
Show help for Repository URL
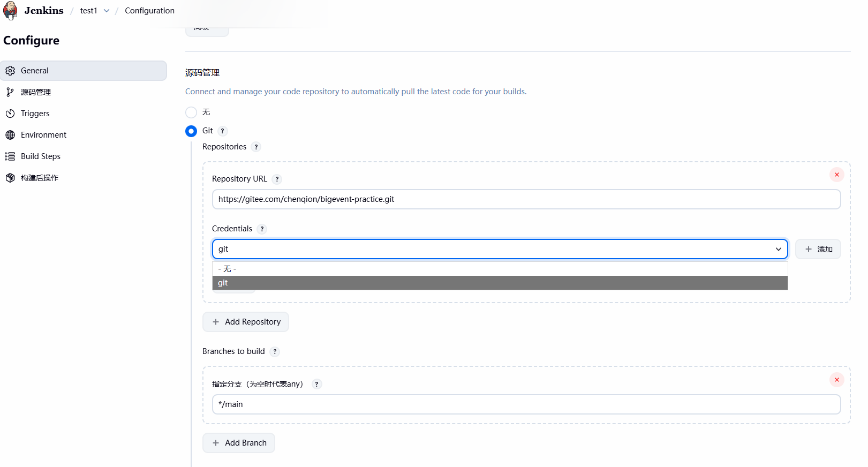click(277, 179)
